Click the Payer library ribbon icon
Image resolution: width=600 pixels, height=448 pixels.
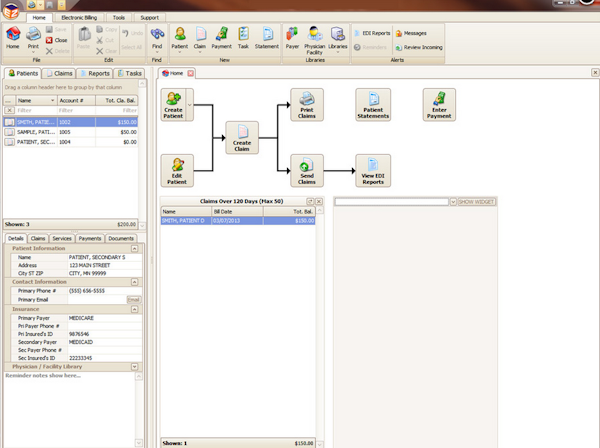[292, 39]
